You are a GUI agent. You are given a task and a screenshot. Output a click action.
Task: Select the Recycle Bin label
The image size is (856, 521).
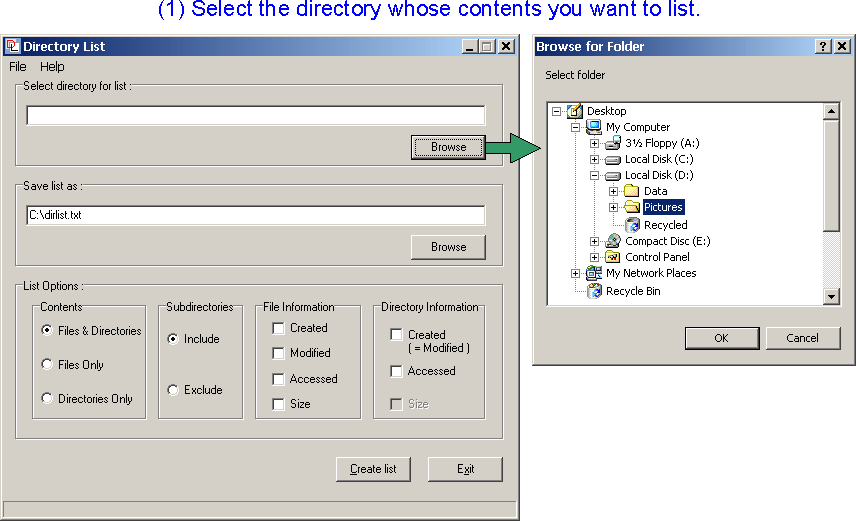(633, 291)
